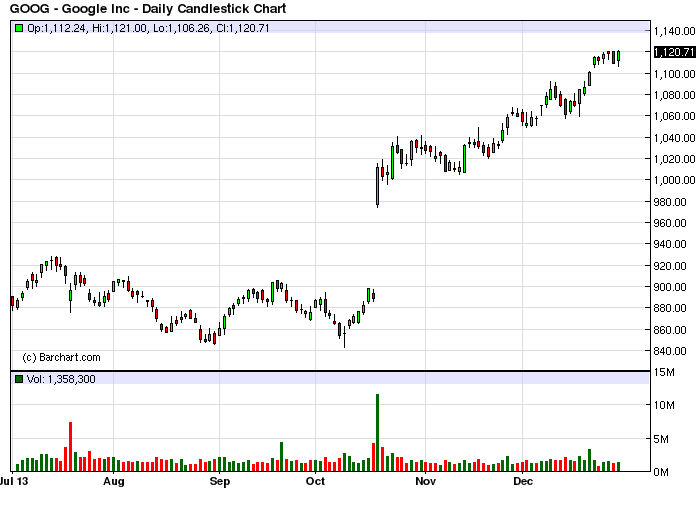Click the 1,000.00 price axis label
700x512 pixels.
[x=674, y=180]
